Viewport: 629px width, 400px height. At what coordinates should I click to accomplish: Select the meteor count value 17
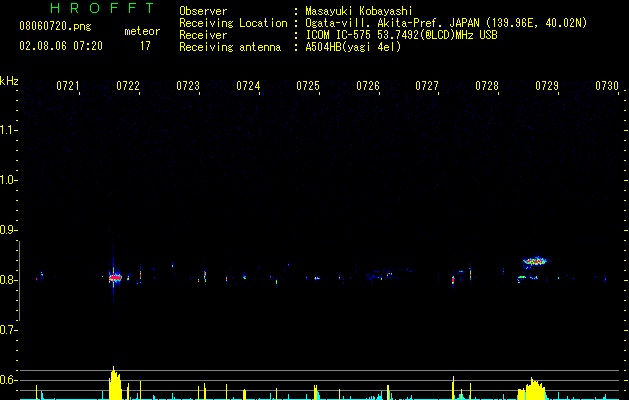145,46
